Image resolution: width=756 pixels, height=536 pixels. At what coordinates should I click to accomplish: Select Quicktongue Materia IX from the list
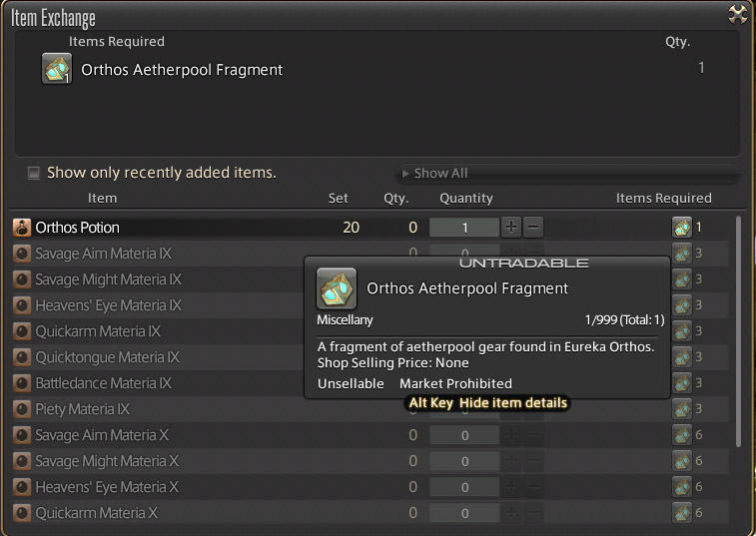click(x=107, y=357)
